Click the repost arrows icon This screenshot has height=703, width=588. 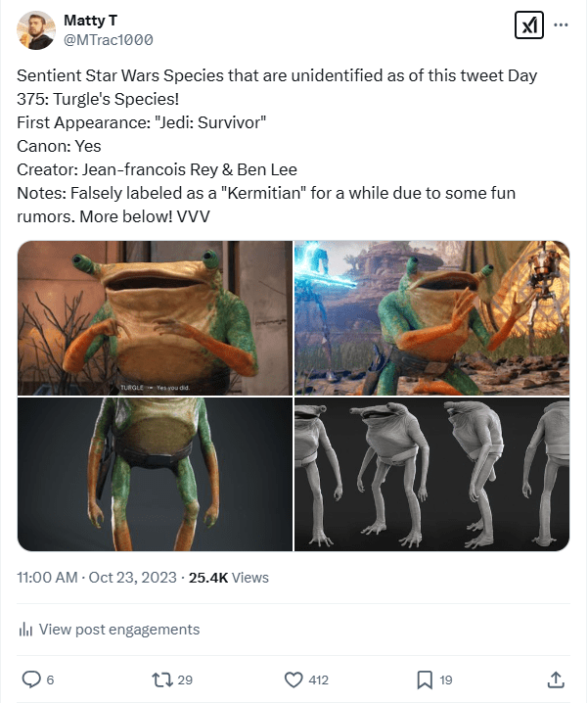coord(158,679)
